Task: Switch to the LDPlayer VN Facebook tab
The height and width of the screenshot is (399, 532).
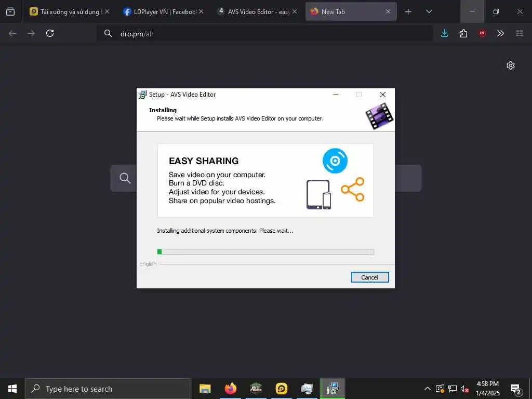Action: point(163,12)
